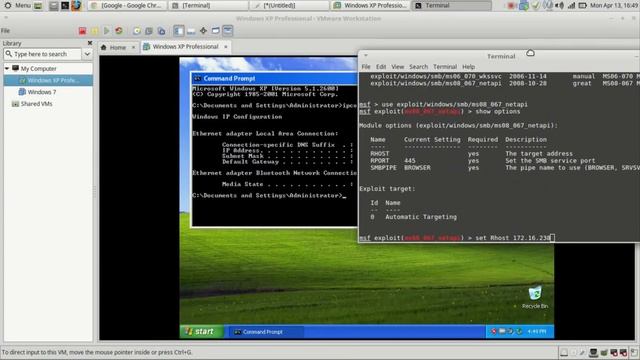Open the Terminal window Search menu
The image size is (640, 360).
coord(418,67)
